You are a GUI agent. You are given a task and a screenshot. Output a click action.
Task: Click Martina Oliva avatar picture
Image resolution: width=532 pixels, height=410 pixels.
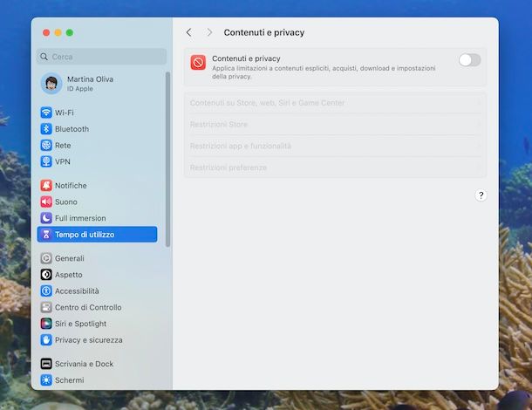[51, 83]
